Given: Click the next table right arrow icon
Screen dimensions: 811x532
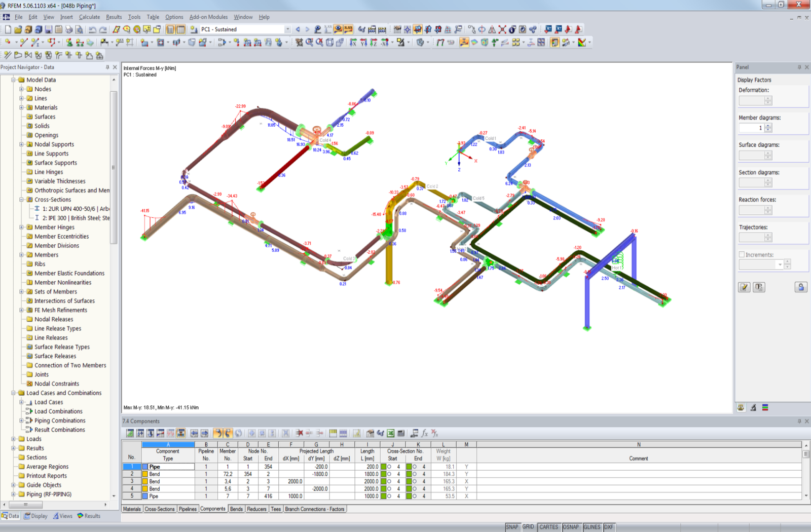Looking at the screenshot, I should tap(204, 433).
